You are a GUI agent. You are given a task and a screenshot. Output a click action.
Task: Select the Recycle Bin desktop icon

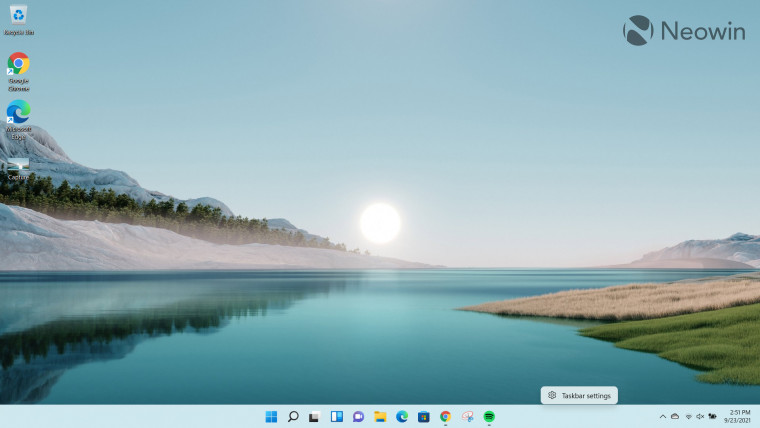pyautogui.click(x=18, y=20)
